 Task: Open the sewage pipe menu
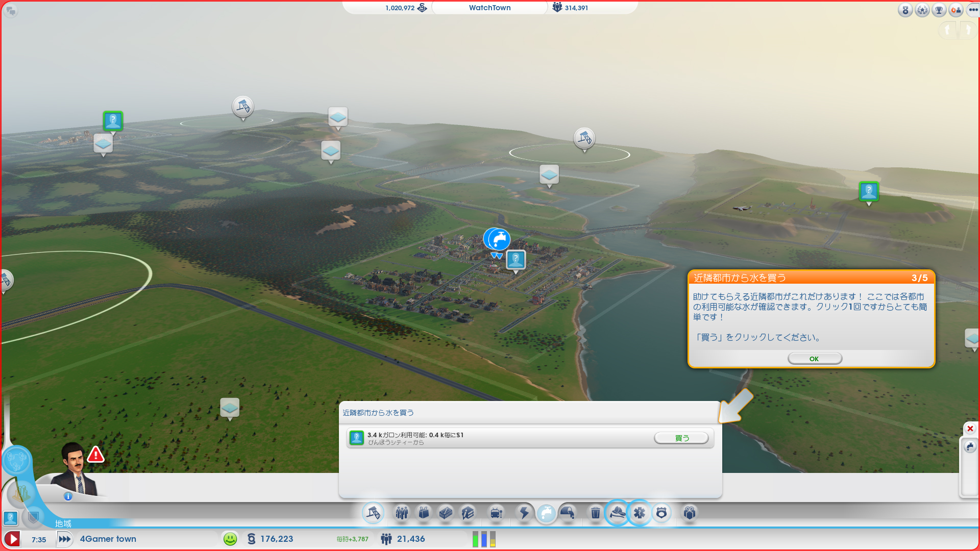click(568, 513)
